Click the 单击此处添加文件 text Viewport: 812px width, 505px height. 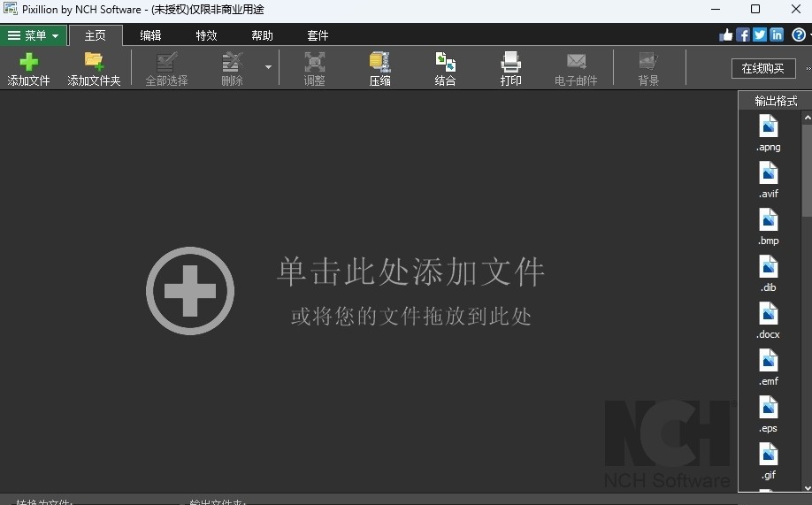point(410,272)
